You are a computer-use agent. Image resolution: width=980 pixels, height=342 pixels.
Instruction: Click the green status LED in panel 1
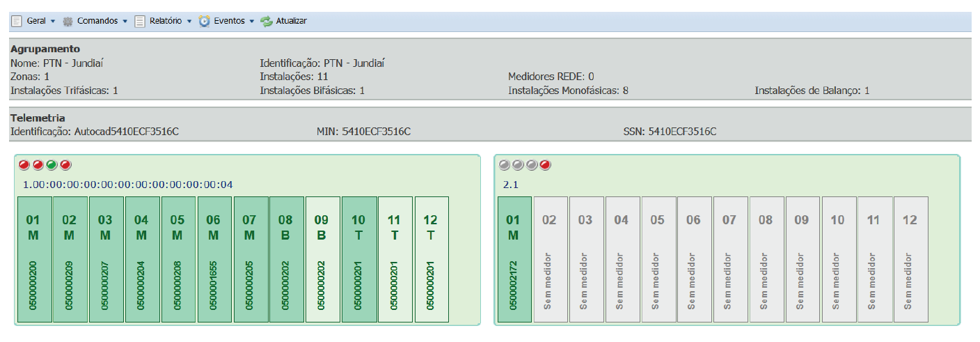52,165
